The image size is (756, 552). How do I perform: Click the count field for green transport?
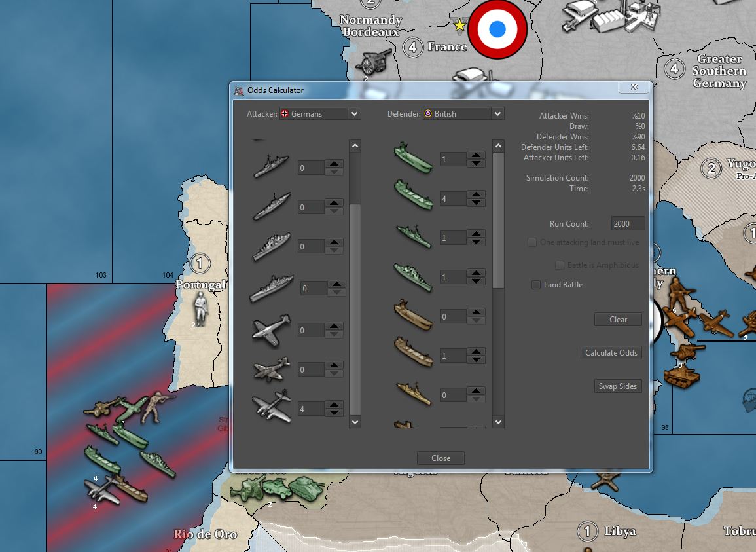point(453,199)
